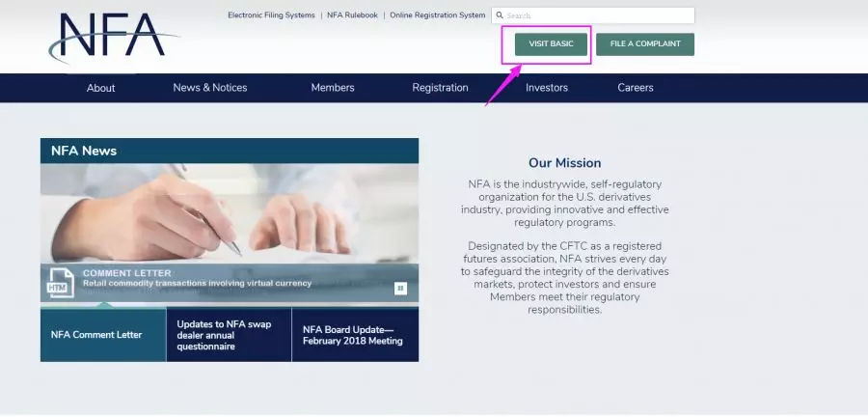Open Retail commodity transactions virtual currency link
868x417 pixels.
[x=197, y=283]
